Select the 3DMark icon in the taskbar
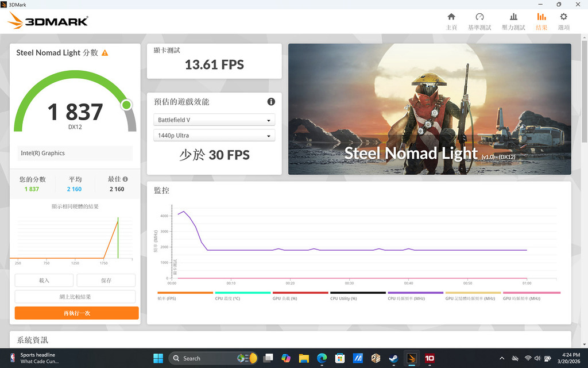588x368 pixels. [x=411, y=358]
